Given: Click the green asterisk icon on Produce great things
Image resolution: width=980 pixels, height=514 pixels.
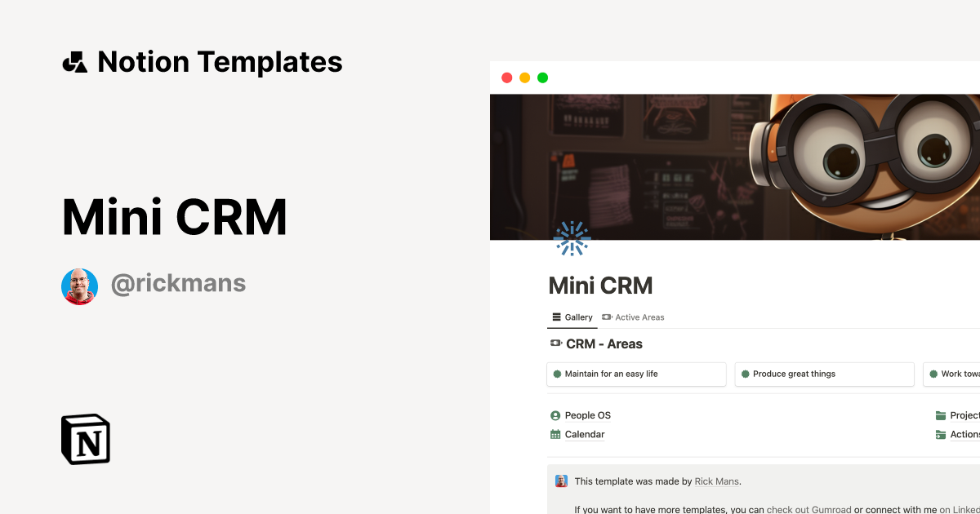Looking at the screenshot, I should pos(745,374).
